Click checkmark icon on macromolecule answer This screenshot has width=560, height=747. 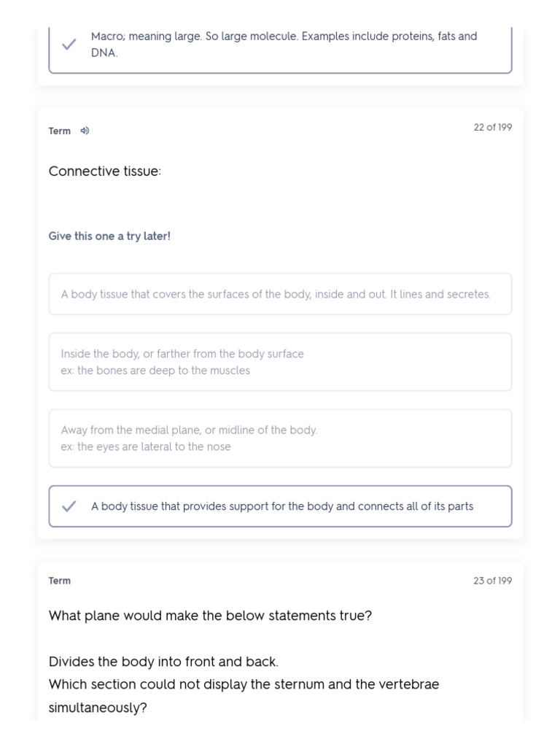(69, 44)
